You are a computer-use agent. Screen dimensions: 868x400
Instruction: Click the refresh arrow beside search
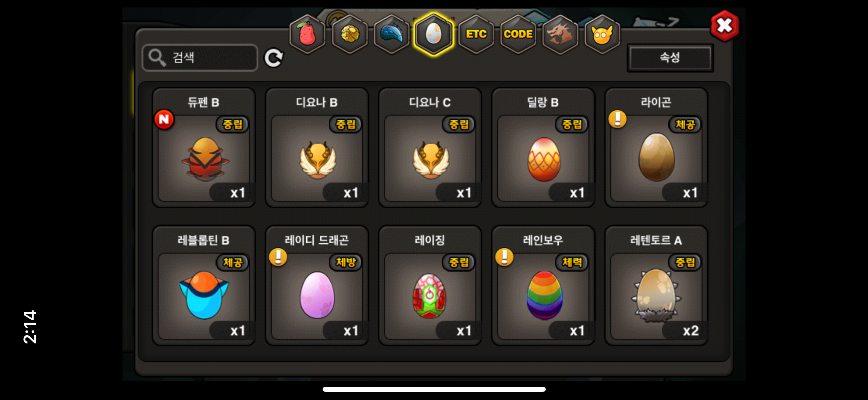[x=274, y=58]
